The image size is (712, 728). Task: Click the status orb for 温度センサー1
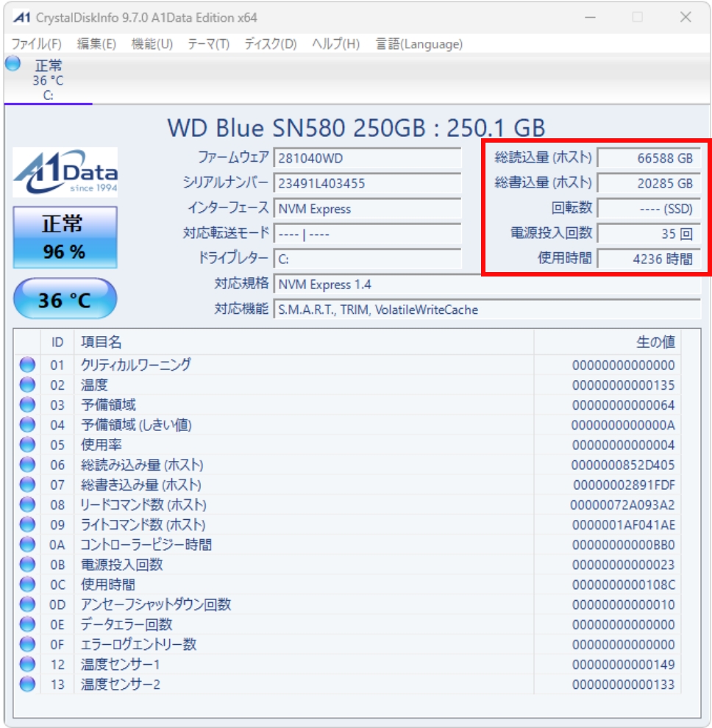pyautogui.click(x=27, y=665)
